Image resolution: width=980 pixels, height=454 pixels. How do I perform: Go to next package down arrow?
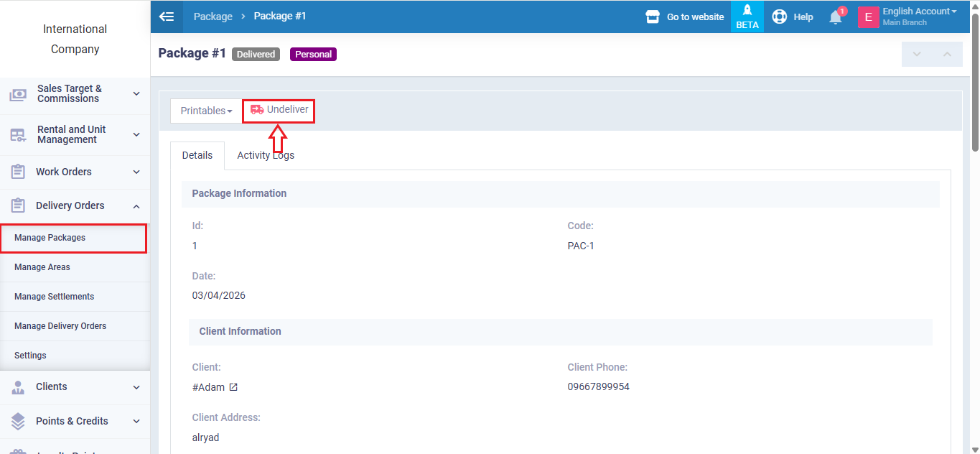pyautogui.click(x=916, y=55)
